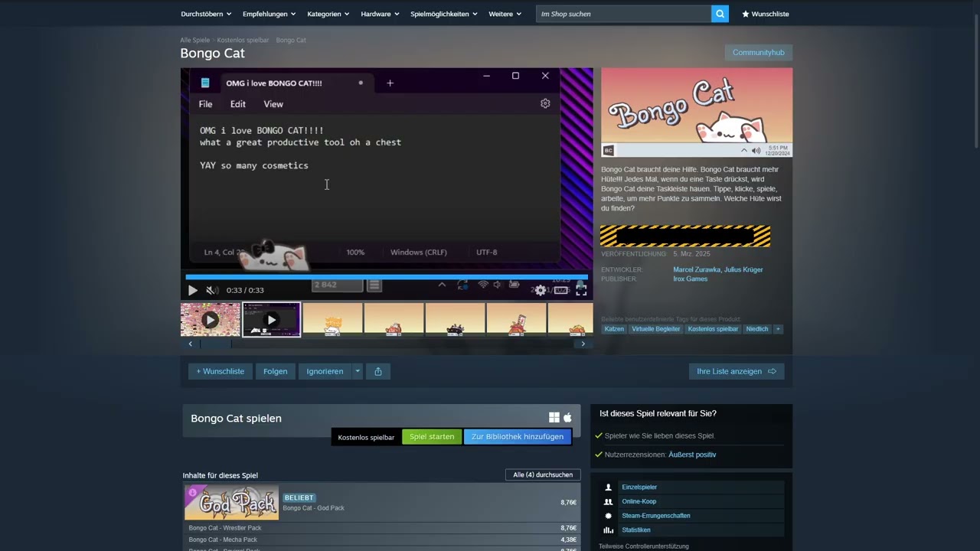The image size is (980, 551).
Task: Click 'Zur Bibliothek hinzufügen'
Action: [x=518, y=437]
